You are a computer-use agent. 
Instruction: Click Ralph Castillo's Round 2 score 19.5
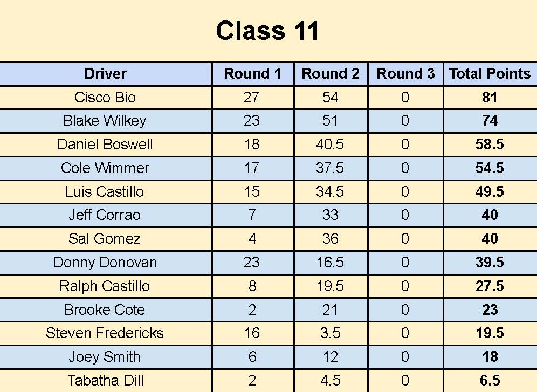[x=330, y=286]
